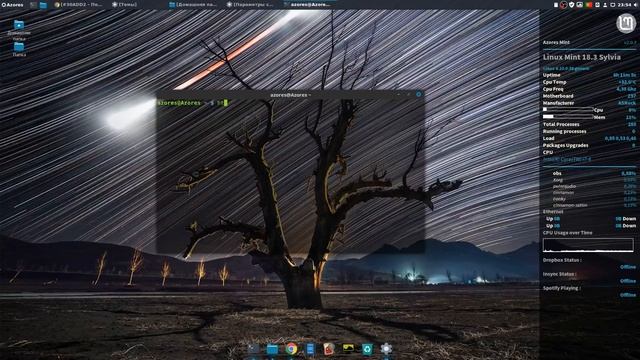
Task: Click the Linux Mint 18.3 Sylvia heading
Action: point(582,57)
